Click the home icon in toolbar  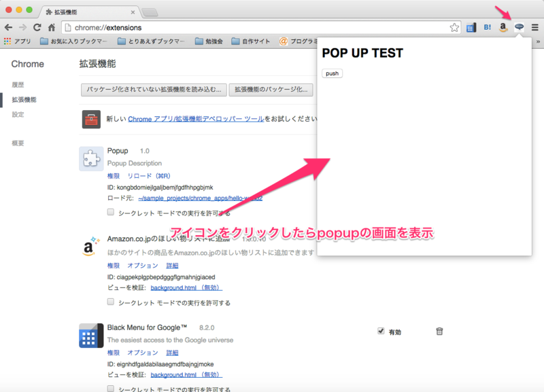(x=52, y=28)
